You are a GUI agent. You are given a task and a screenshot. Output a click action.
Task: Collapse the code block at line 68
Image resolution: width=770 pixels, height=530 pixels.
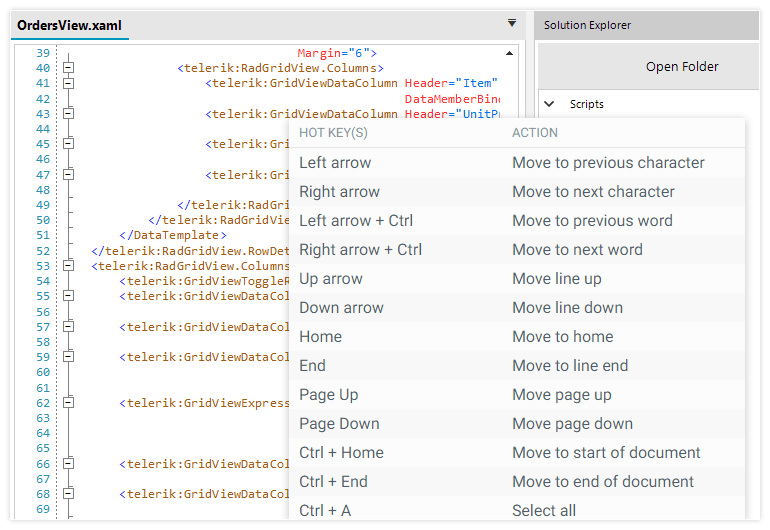click(69, 494)
